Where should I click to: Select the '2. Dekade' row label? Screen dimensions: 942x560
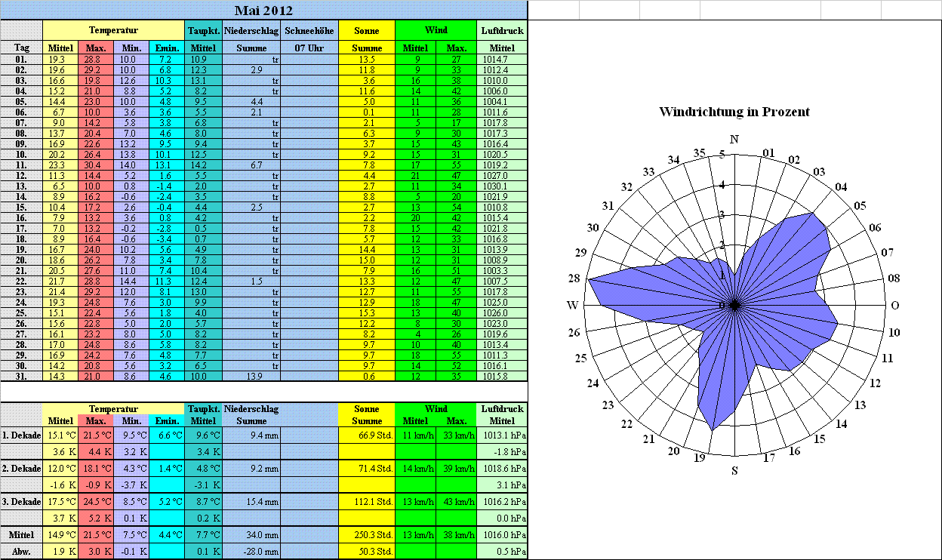pos(22,468)
